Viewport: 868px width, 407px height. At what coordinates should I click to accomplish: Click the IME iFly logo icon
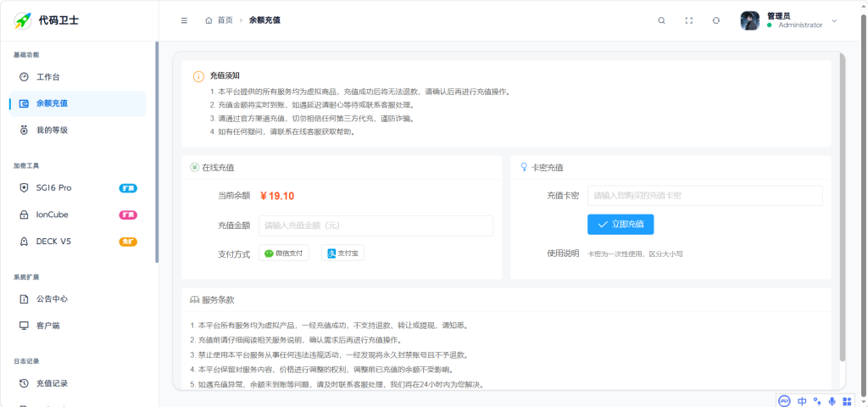[x=784, y=401]
